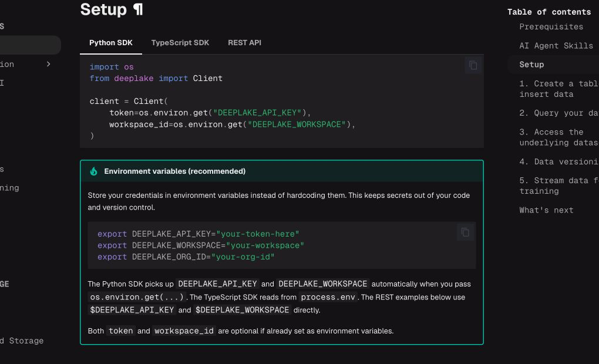The width and height of the screenshot is (599, 364).
Task: Click the inline 'process.env' code
Action: point(328,297)
